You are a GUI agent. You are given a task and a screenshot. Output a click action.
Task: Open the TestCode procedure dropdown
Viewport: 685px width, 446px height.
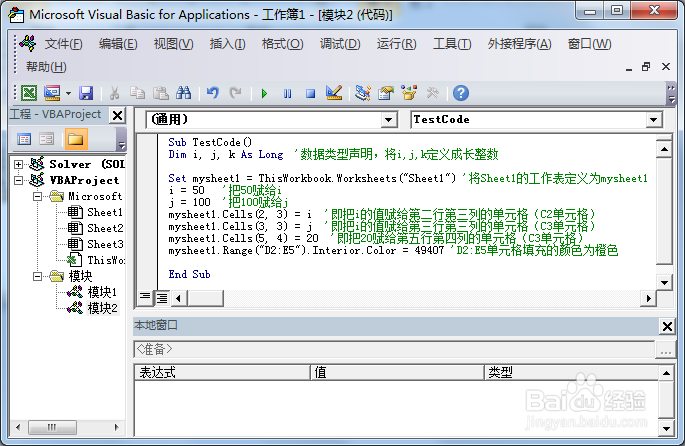click(654, 120)
